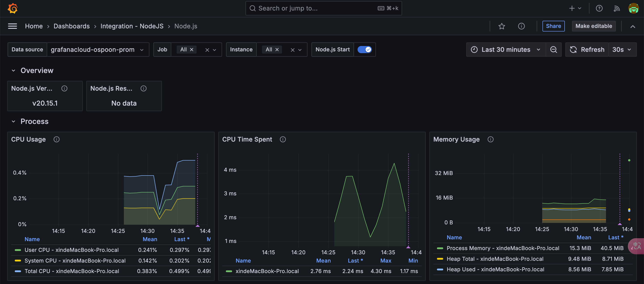Click the plus icon to add new
This screenshot has height=284, width=644.
coord(572,8)
